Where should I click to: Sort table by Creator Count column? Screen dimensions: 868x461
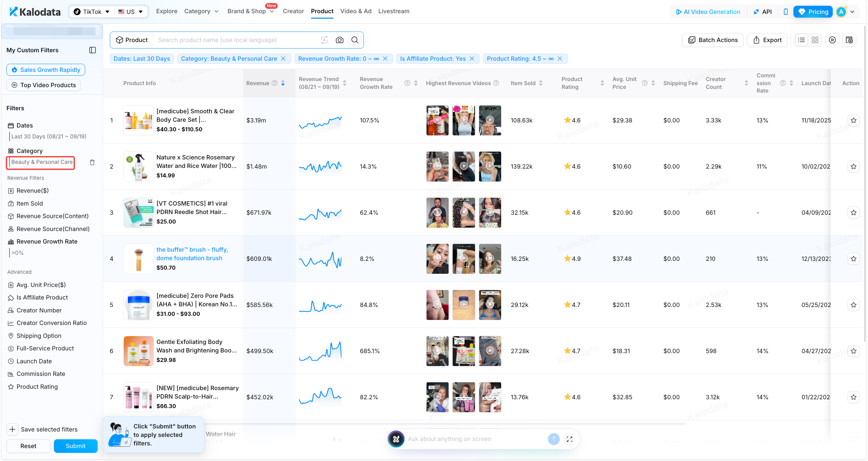746,83
